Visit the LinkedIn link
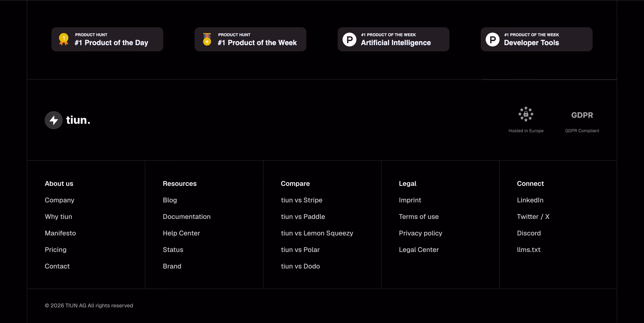Screen dimensions: 644x323 click(530, 200)
